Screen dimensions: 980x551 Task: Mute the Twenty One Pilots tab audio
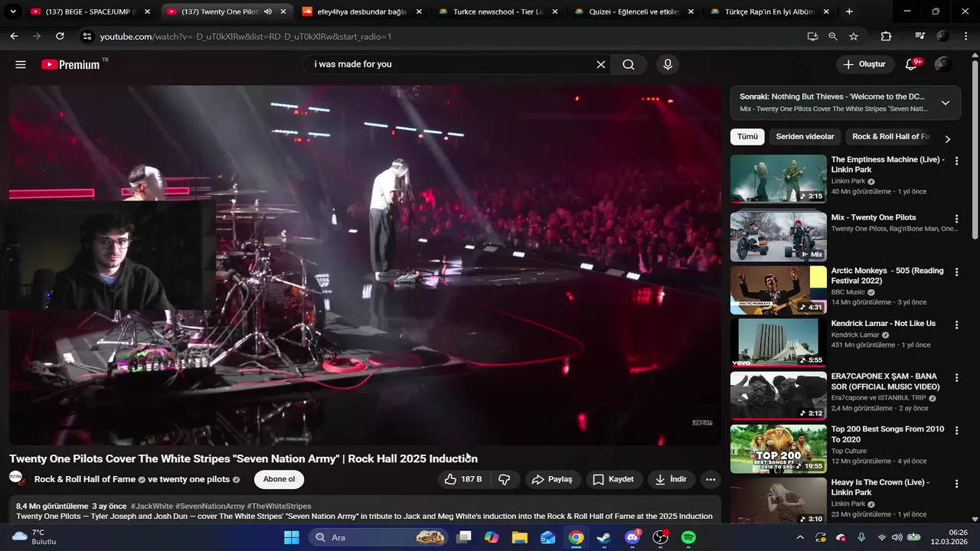[x=268, y=11]
